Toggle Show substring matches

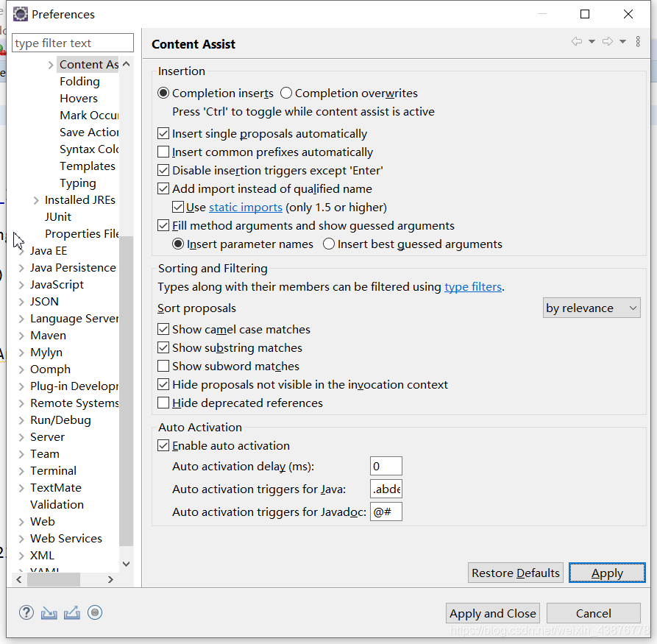pos(163,347)
